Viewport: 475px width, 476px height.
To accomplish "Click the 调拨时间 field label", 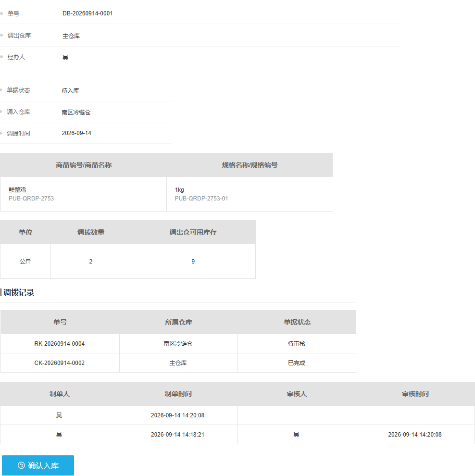I will coord(19,133).
